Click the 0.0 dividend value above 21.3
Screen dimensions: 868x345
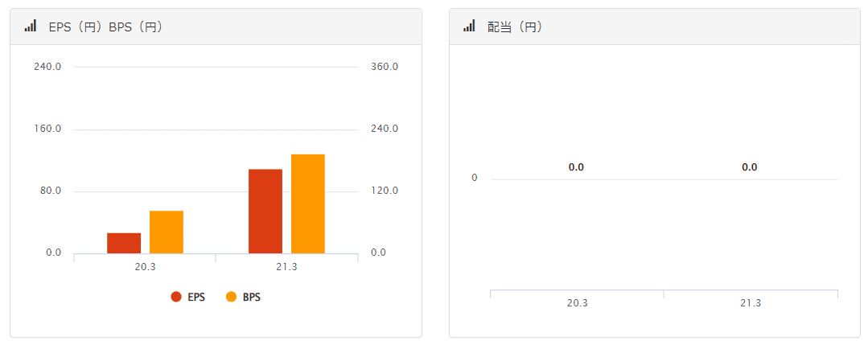[x=750, y=167]
